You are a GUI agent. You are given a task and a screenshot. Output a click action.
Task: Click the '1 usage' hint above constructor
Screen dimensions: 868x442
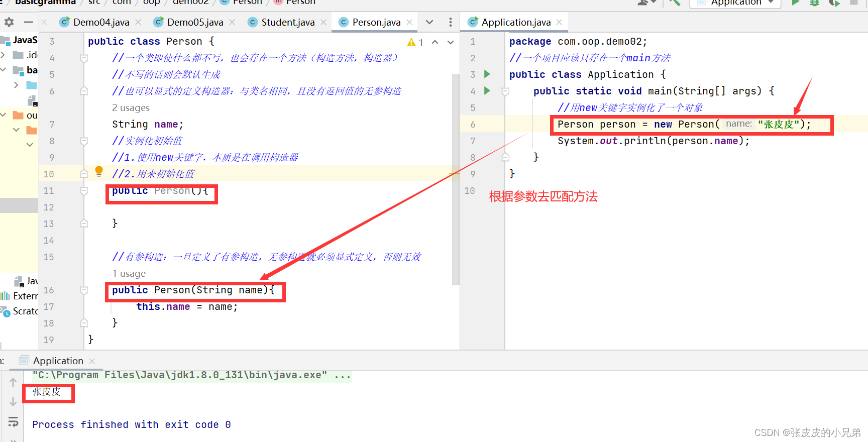pyautogui.click(x=129, y=274)
